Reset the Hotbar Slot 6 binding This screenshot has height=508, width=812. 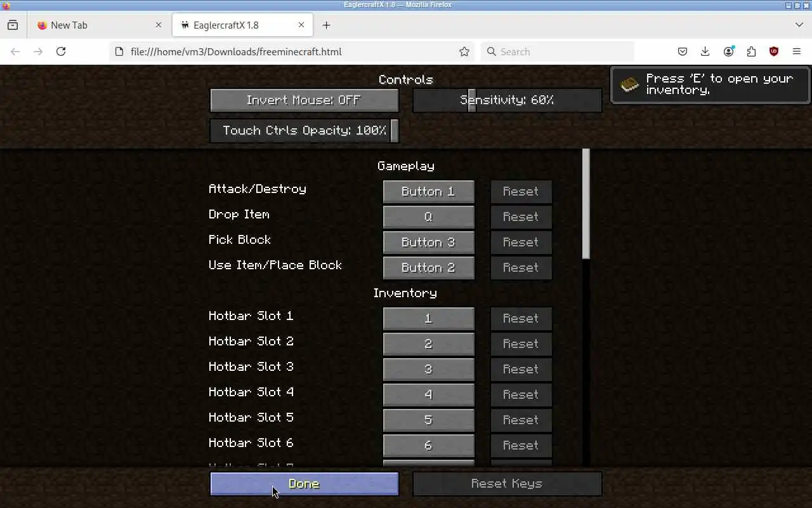(521, 445)
